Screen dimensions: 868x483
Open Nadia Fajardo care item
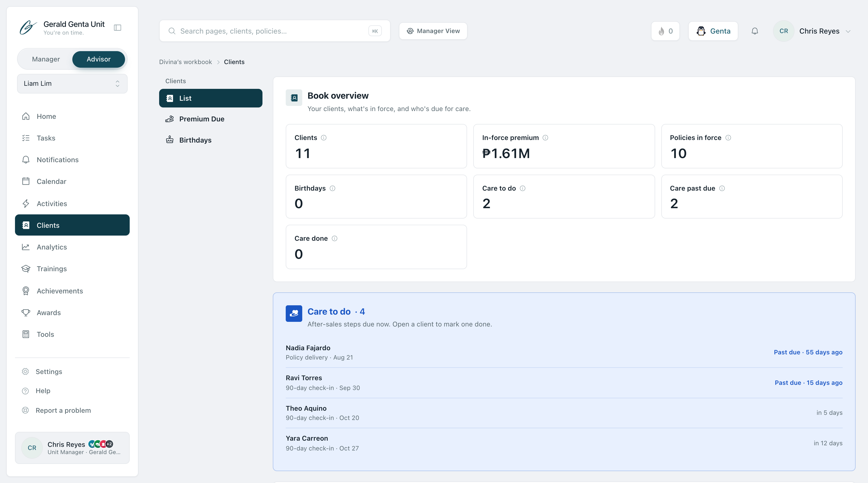pyautogui.click(x=564, y=352)
